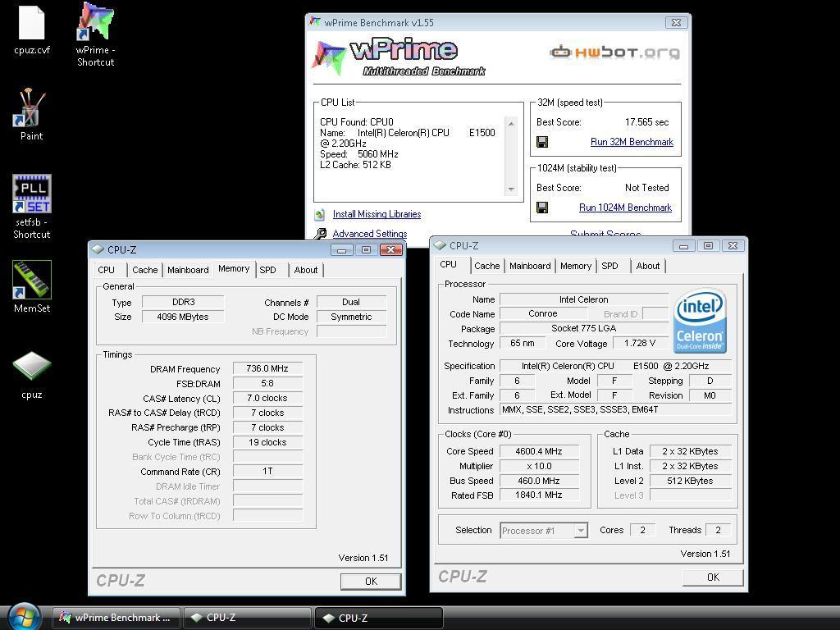Switch to first CPU-Z taskbar button
The width and height of the screenshot is (840, 630).
248,618
